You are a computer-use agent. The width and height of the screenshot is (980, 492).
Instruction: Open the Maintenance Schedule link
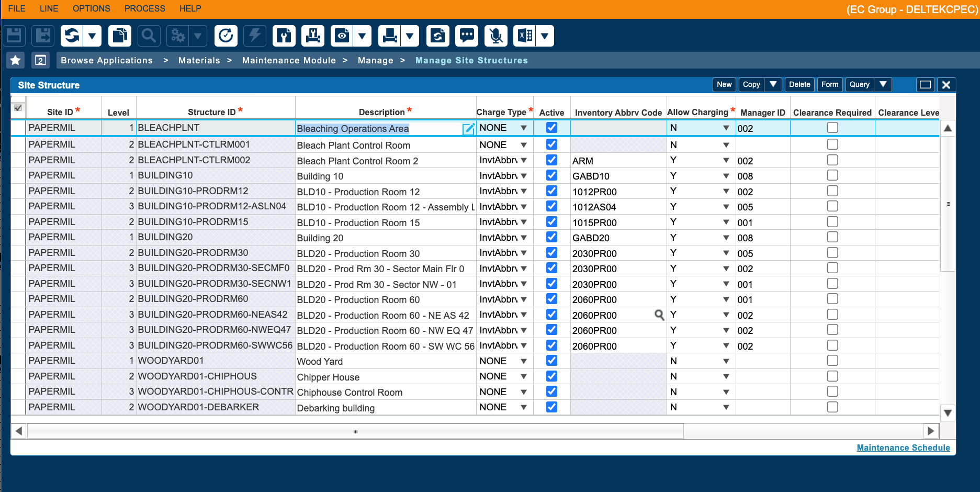(903, 448)
